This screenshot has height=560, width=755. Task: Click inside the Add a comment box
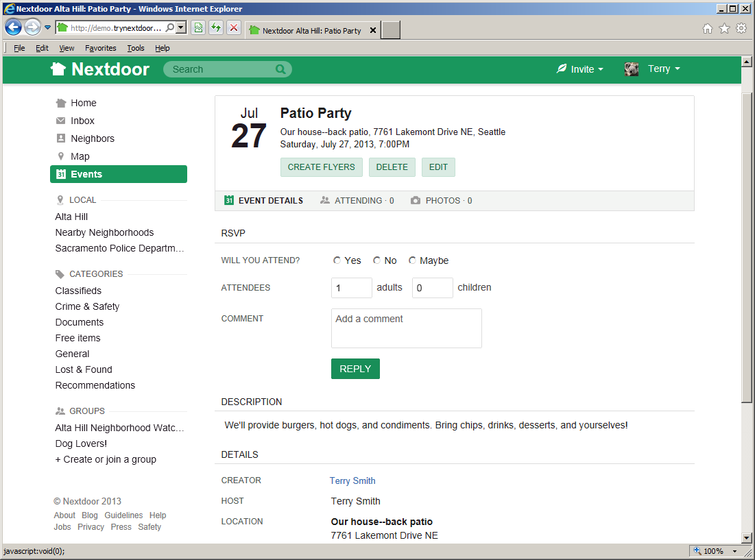pyautogui.click(x=406, y=328)
